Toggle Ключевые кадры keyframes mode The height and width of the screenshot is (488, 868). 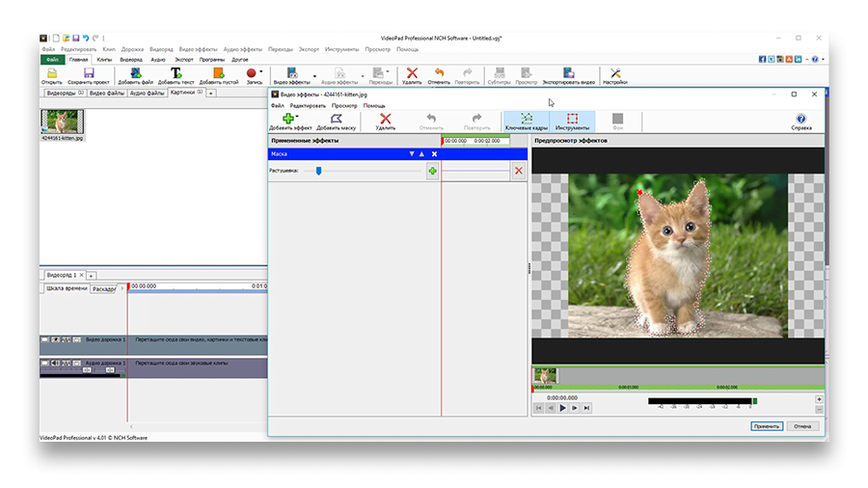(x=527, y=122)
